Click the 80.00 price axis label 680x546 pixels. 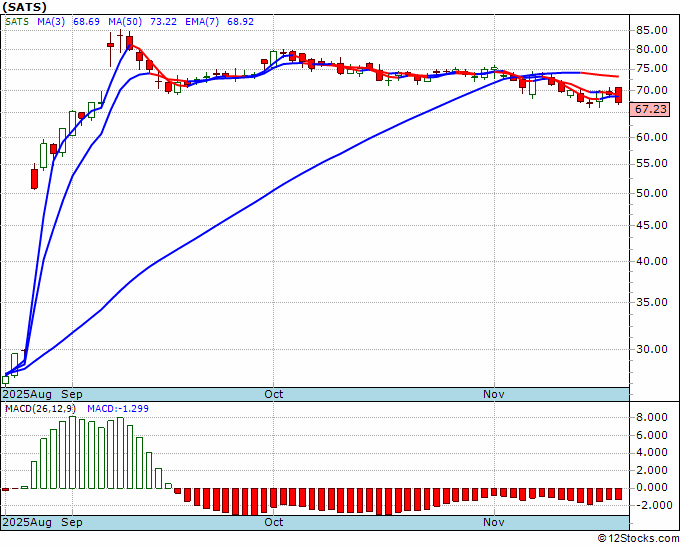(651, 49)
